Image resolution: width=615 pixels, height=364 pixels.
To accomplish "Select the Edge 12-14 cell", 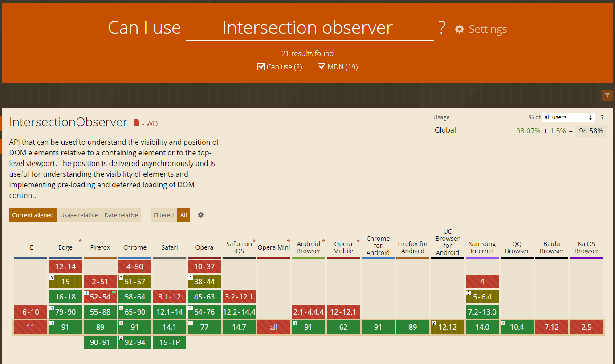I will (x=65, y=267).
